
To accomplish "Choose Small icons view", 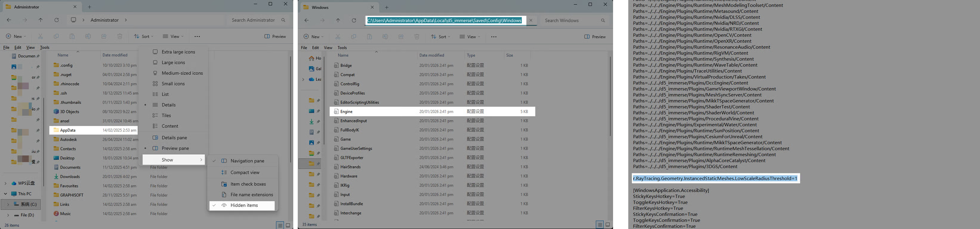I will pos(174,83).
